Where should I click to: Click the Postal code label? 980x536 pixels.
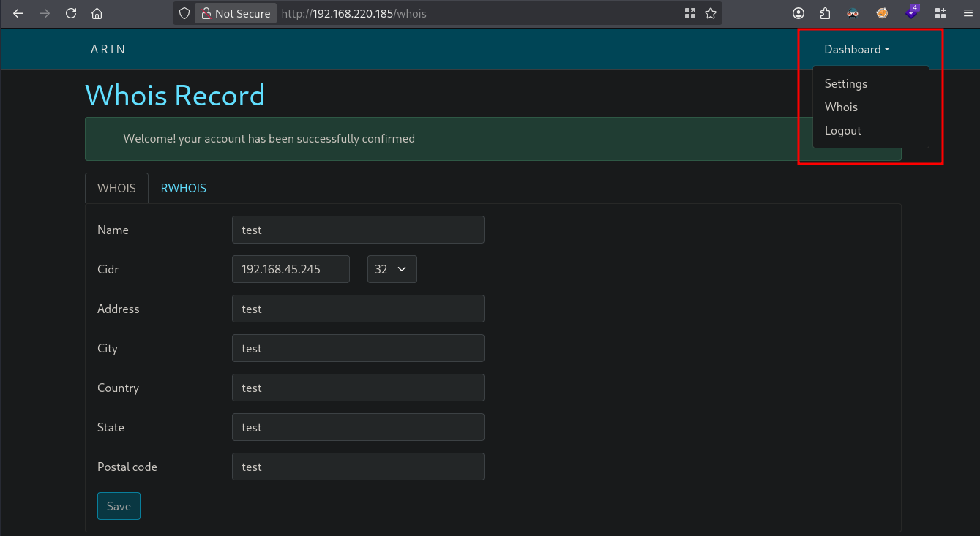click(x=127, y=467)
